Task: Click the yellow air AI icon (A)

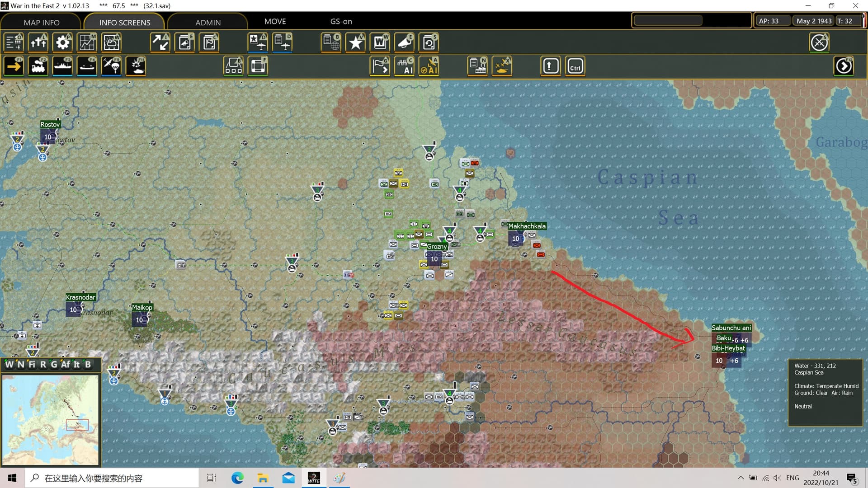Action: click(x=429, y=66)
